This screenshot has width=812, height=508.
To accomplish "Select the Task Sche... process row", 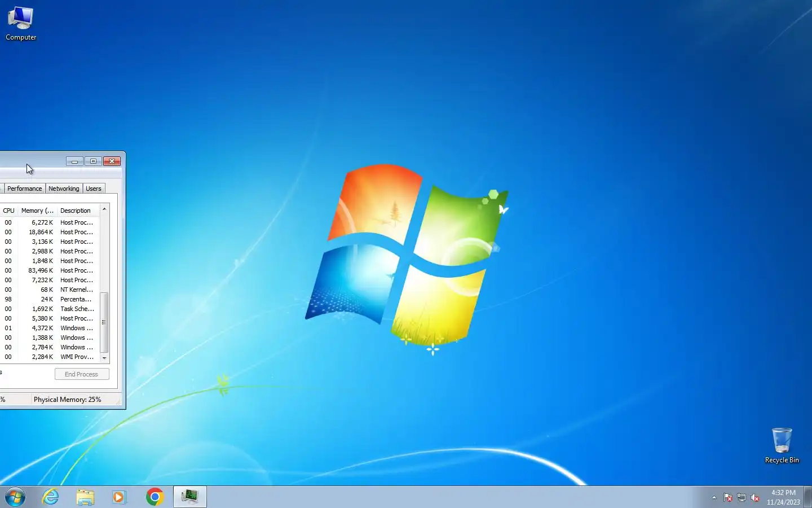I will coord(50,309).
